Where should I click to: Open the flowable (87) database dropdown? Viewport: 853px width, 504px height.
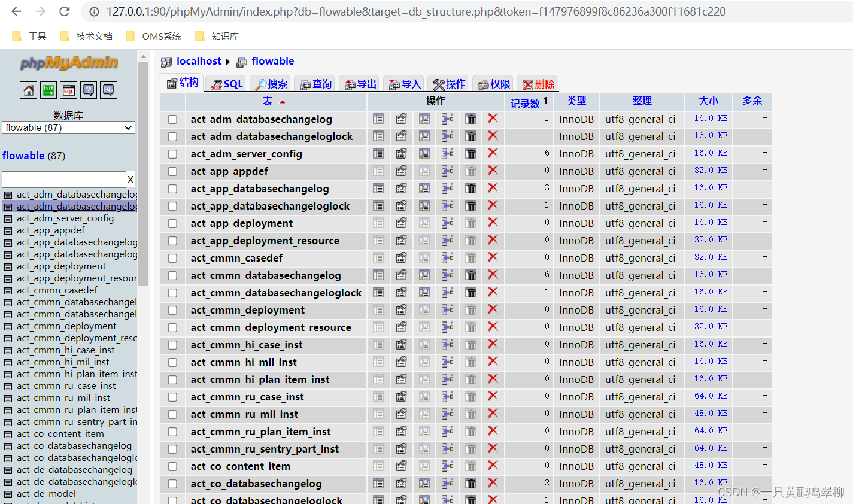coord(69,127)
